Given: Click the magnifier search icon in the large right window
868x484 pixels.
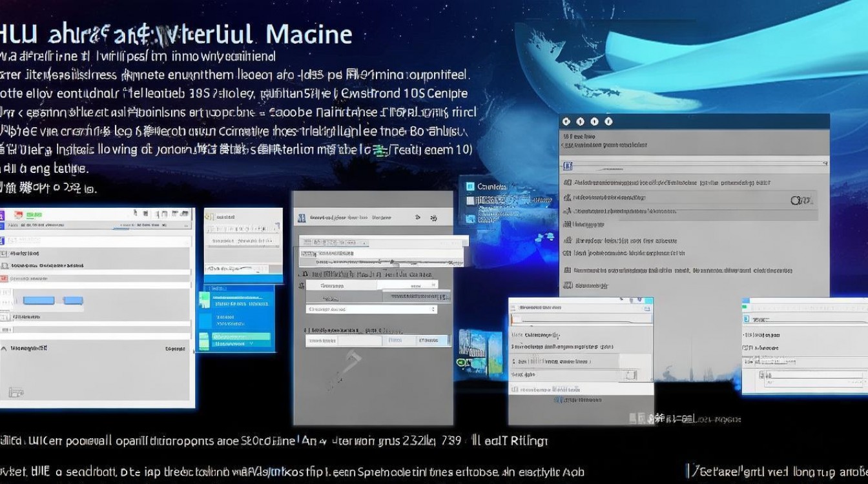Looking at the screenshot, I should tap(800, 200).
